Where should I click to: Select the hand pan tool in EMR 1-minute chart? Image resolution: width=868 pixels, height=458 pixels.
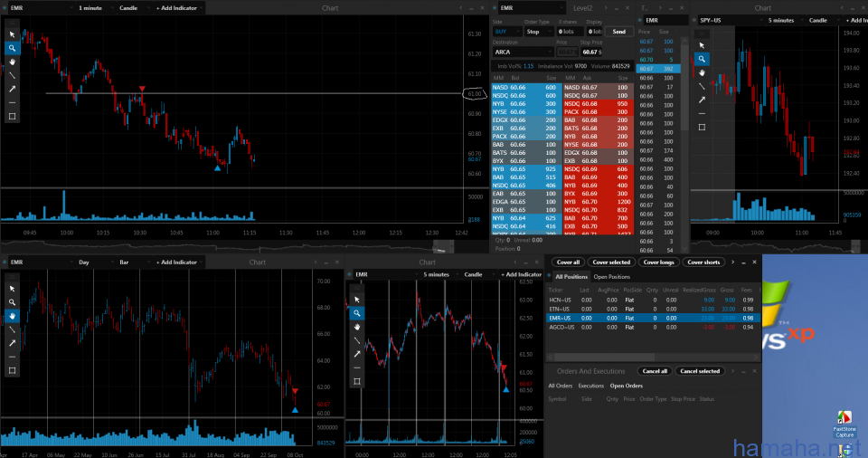(12, 62)
